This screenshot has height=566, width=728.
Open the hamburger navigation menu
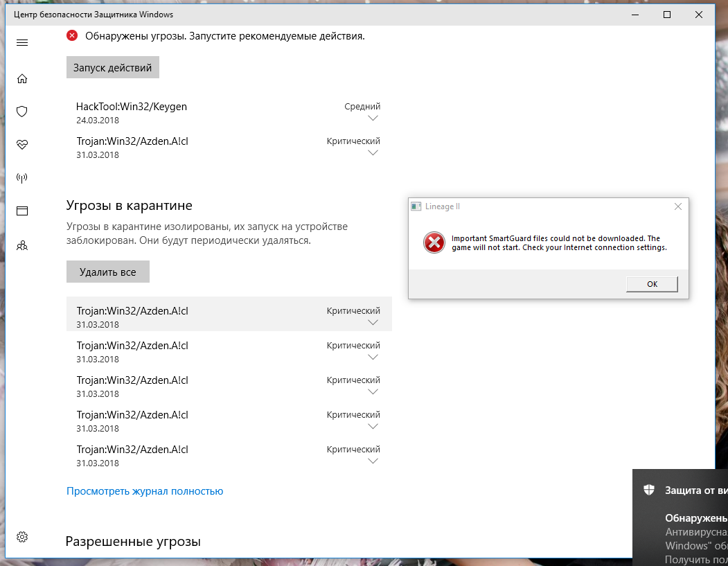coord(22,43)
